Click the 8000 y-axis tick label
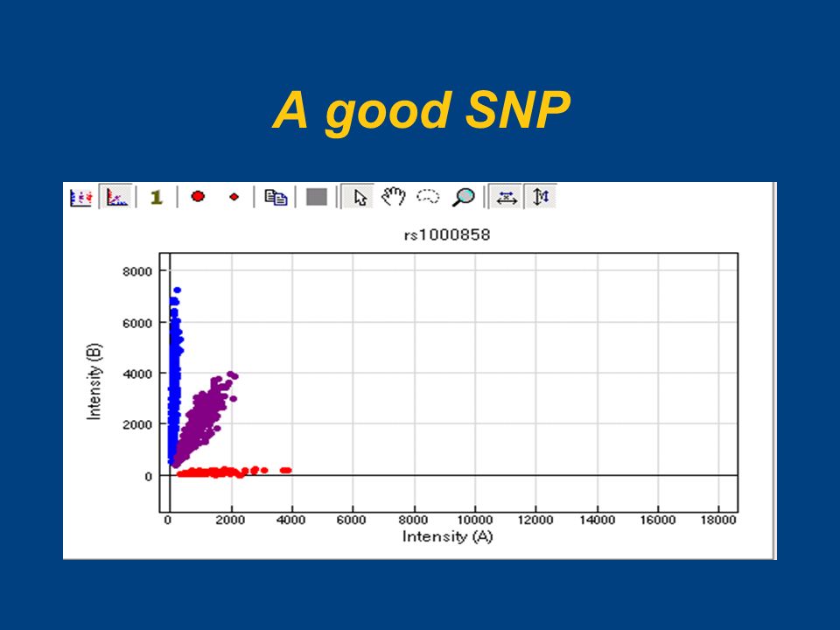 (137, 271)
